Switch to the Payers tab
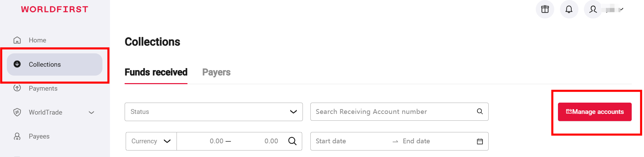The height and width of the screenshot is (157, 644). point(216,72)
